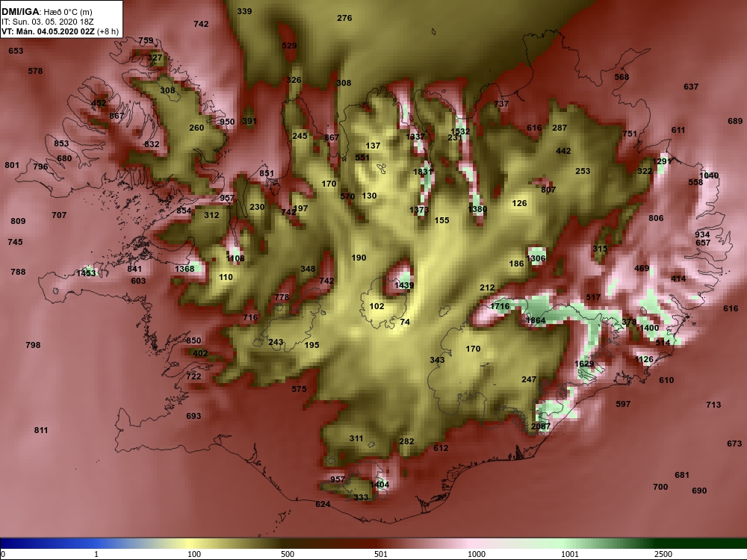Click the map value "637"
The image size is (747, 560).
[x=691, y=87]
